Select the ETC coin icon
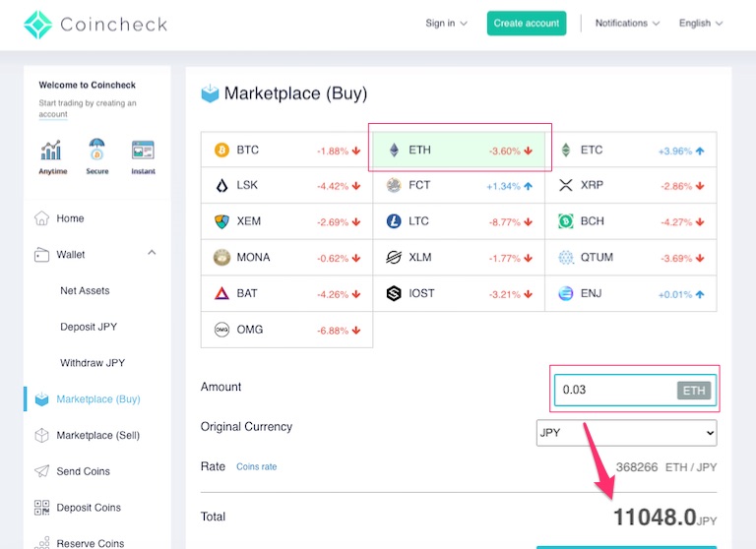756x549 pixels. (x=566, y=150)
